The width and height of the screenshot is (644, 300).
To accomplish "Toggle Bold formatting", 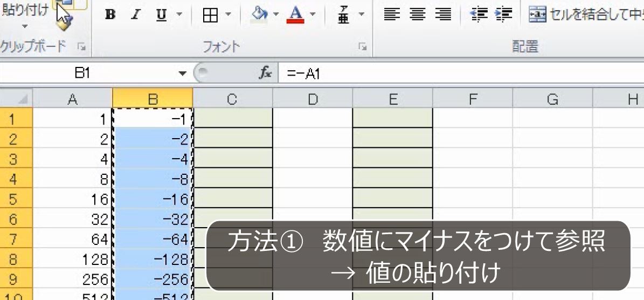I will (110, 15).
